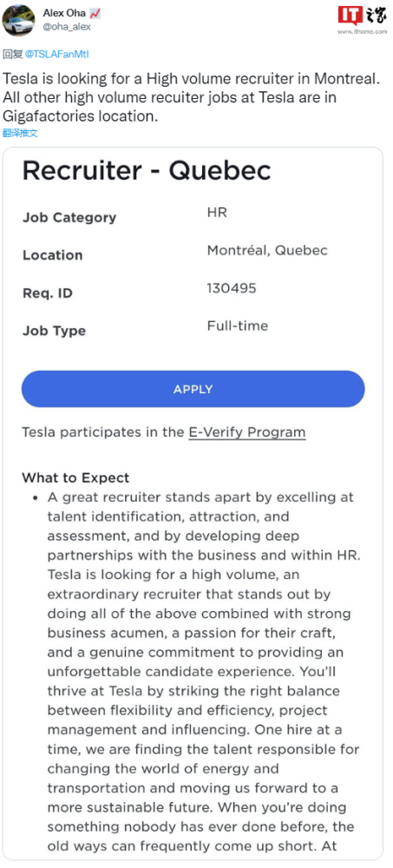The height and width of the screenshot is (868, 393).
Task: Click the HR job category value
Action: coord(217,213)
